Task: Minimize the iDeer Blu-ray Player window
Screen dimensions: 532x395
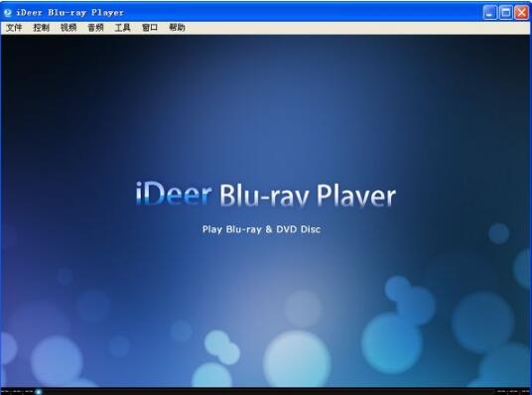Action: point(489,13)
